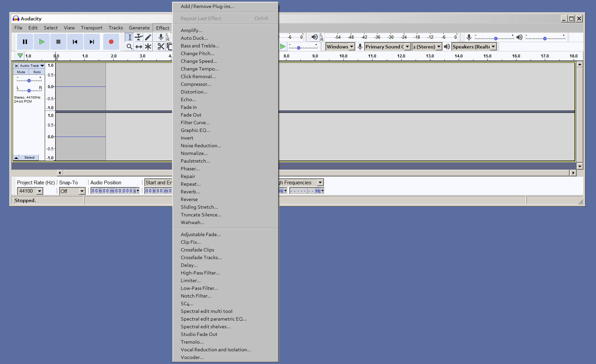
Task: Click the record meter microphone icon
Action: 161,37
